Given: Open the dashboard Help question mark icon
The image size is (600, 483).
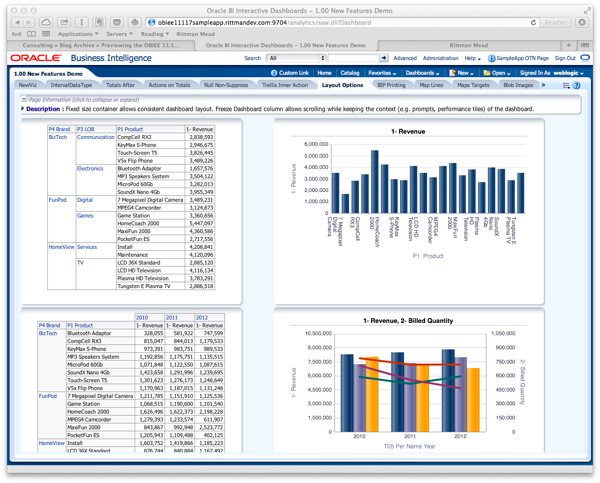Looking at the screenshot, I should click(x=577, y=85).
